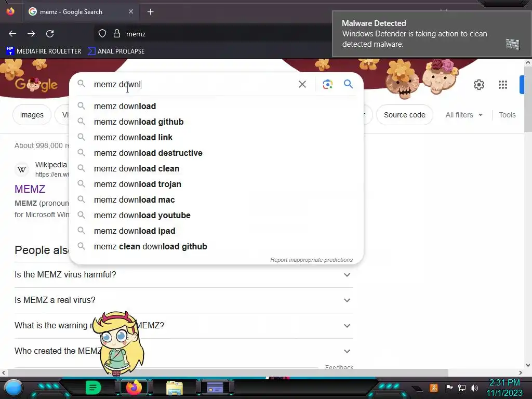Switch to the Images filter chip
This screenshot has height=399, width=532.
pyautogui.click(x=32, y=115)
